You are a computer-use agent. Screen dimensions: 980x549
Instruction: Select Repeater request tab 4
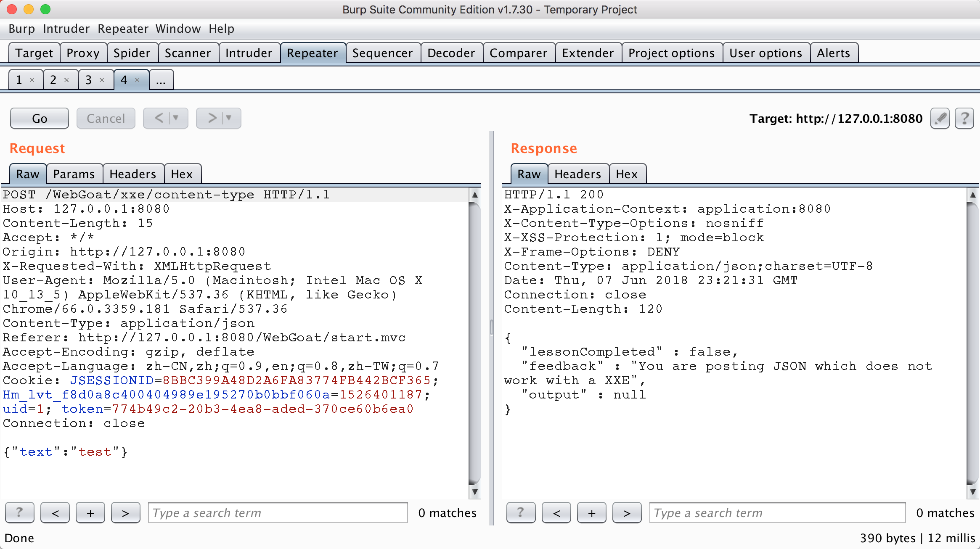point(124,80)
